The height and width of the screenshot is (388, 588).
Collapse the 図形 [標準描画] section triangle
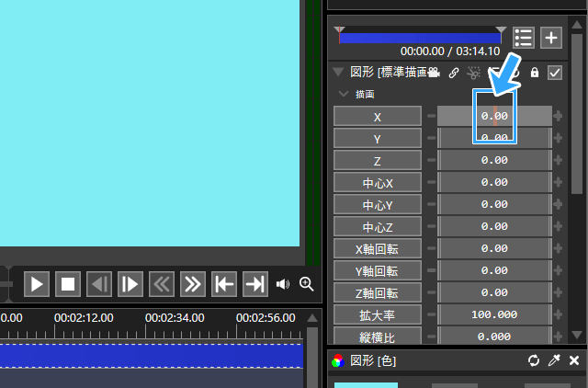click(x=337, y=73)
